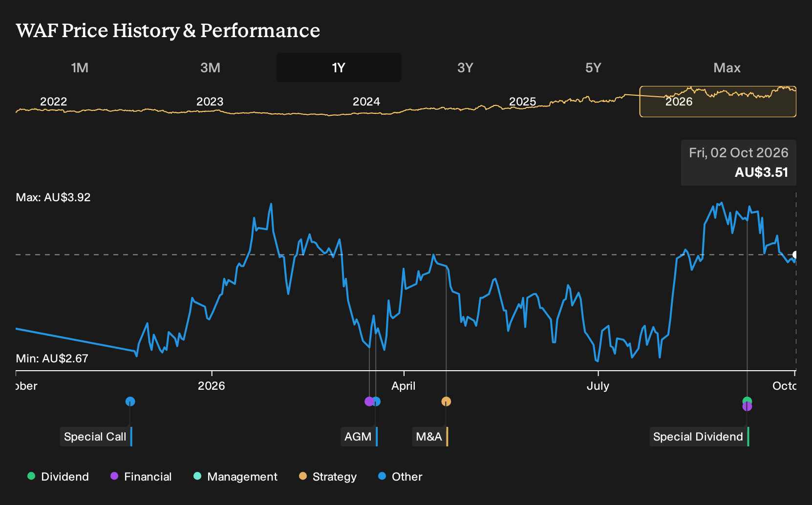812x505 pixels.
Task: Toggle the Dividend legend filter
Action: click(x=58, y=477)
